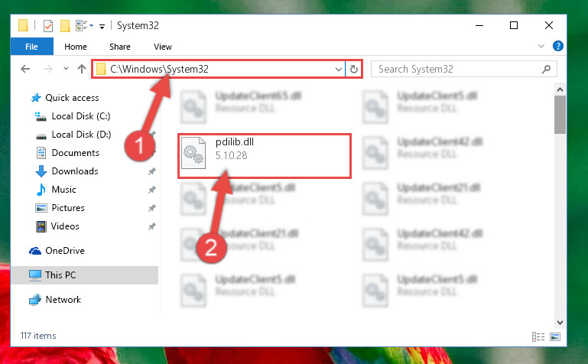The width and height of the screenshot is (588, 364).
Task: Click the Back navigation arrow
Action: [x=25, y=69]
